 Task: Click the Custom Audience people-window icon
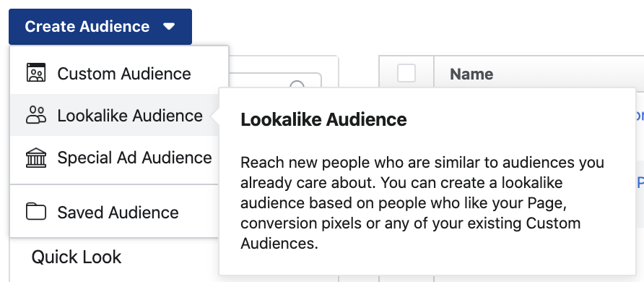coord(36,73)
